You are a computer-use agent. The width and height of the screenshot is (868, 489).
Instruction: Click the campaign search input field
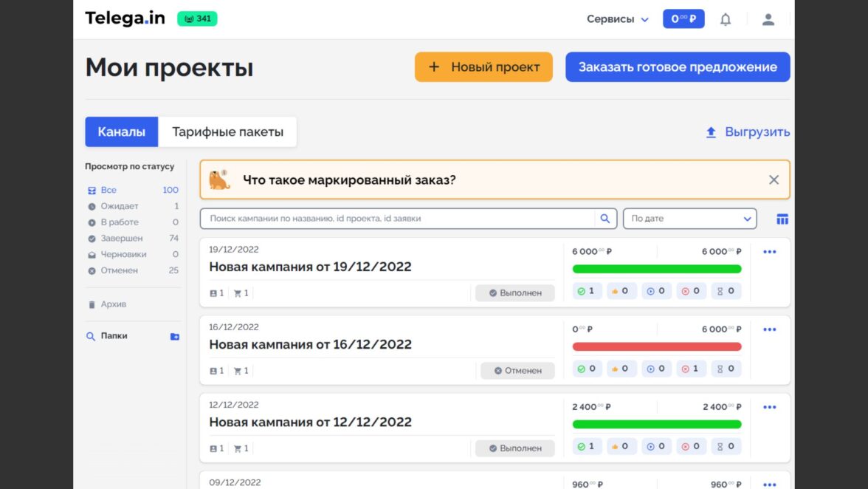pyautogui.click(x=399, y=219)
